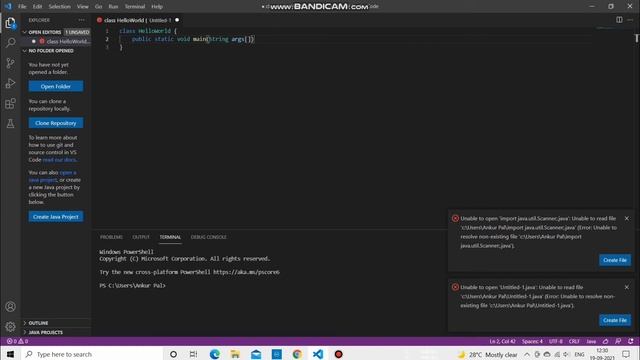Open editor More Actions ellipsis
This screenshot has width=640, height=360.
click(x=630, y=20)
